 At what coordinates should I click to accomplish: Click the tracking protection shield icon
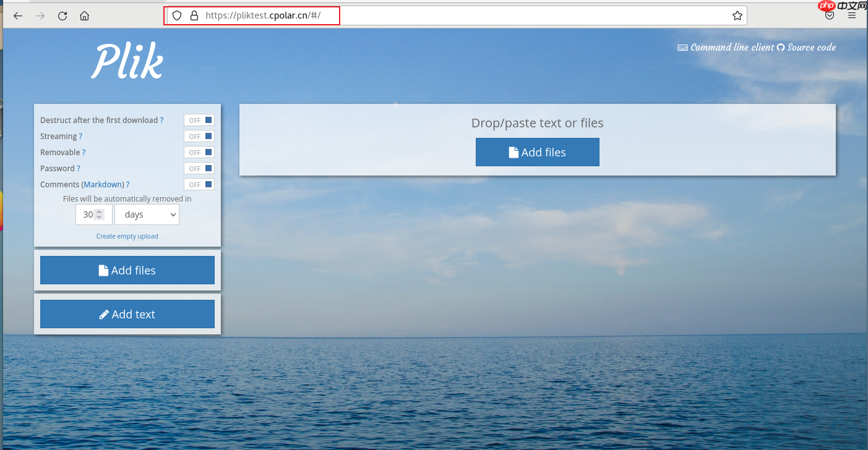click(177, 16)
